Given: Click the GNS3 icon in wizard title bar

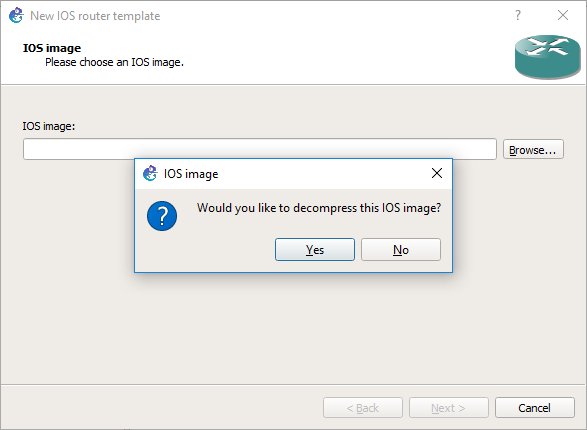Looking at the screenshot, I should pos(16,16).
